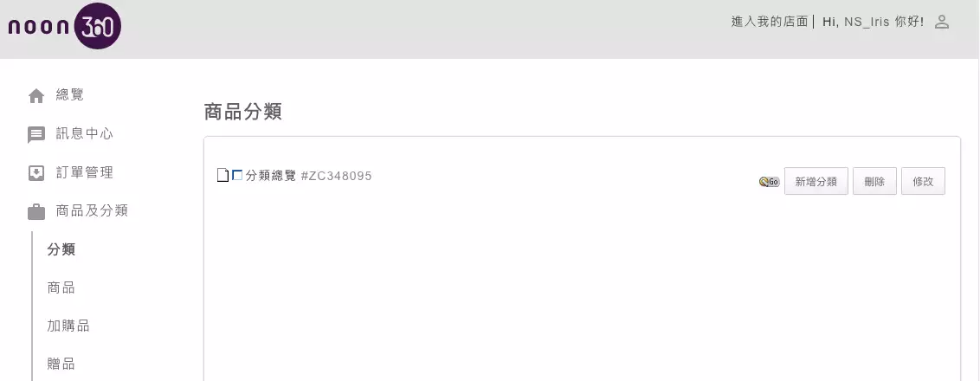Click the document icon before 分類總覽
Image resolution: width=980 pixels, height=381 pixels.
[222, 176]
